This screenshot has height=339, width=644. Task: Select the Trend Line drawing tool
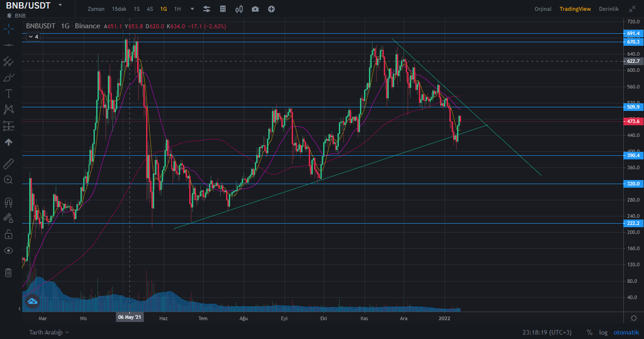click(8, 45)
